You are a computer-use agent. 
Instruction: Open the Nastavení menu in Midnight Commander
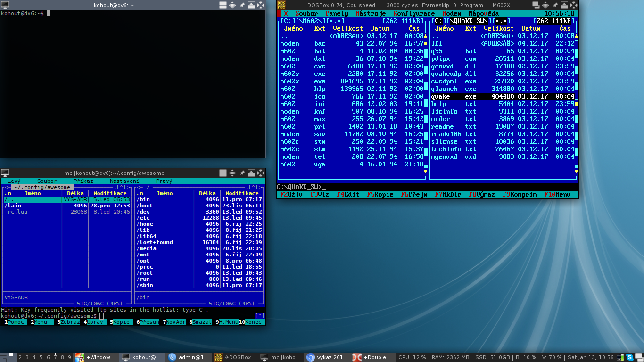point(124,181)
